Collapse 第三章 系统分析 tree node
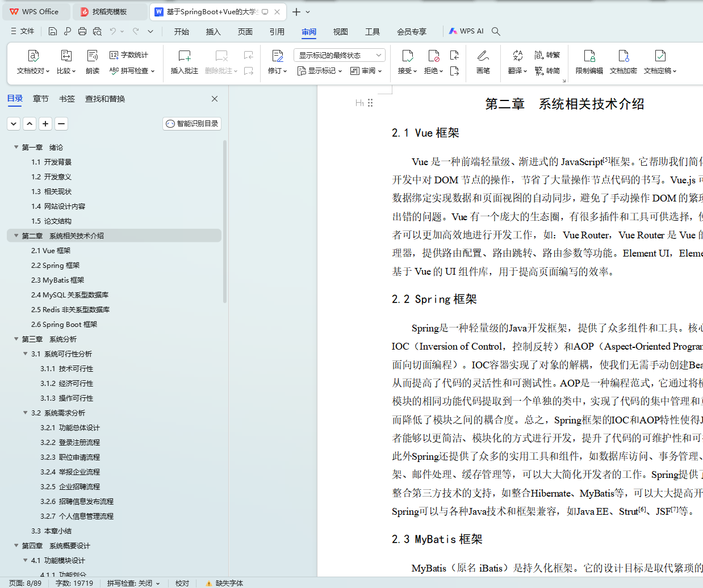Viewport: 703px width, 588px height. [x=16, y=339]
